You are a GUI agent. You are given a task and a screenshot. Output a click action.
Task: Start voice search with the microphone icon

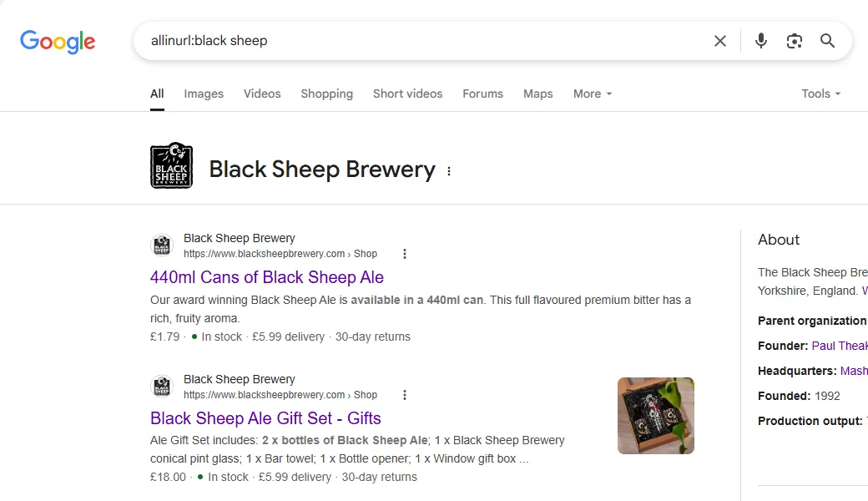761,41
